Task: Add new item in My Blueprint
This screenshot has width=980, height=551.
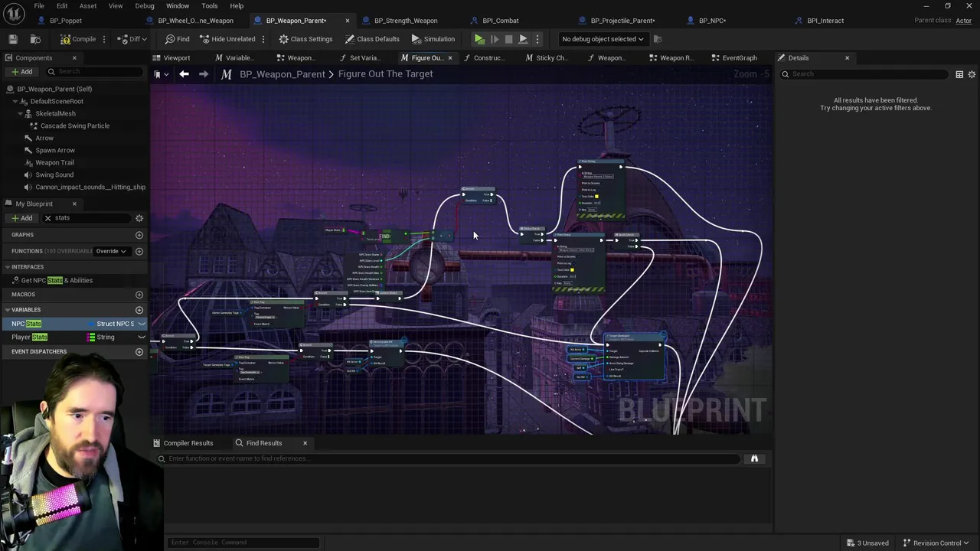Action: [21, 218]
